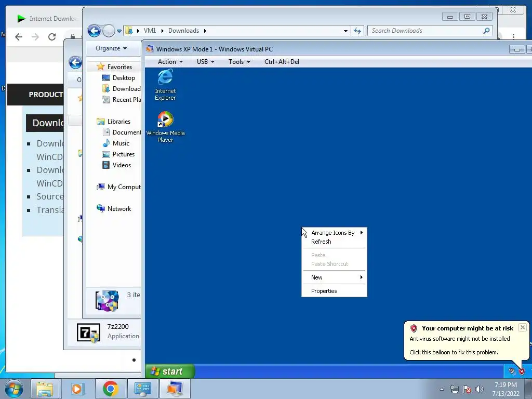Click the disc folder thumbnail in details pane
The height and width of the screenshot is (399, 532).
pyautogui.click(x=107, y=301)
